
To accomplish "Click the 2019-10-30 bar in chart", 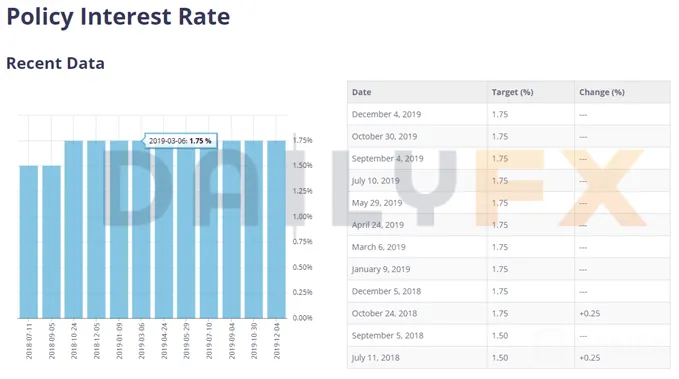I will pyautogui.click(x=254, y=229).
